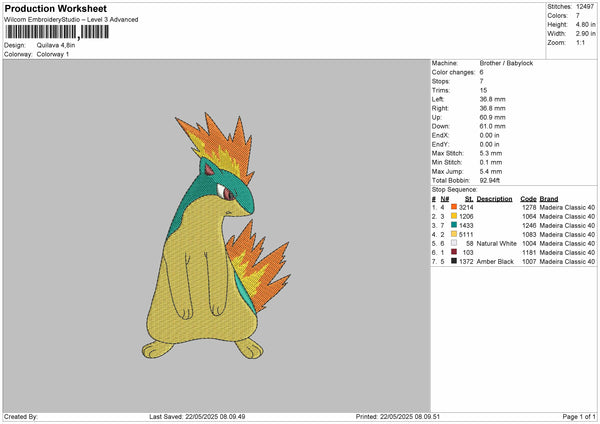This screenshot has width=600, height=424.
Task: Select thread code 1083
Action: 529,235
